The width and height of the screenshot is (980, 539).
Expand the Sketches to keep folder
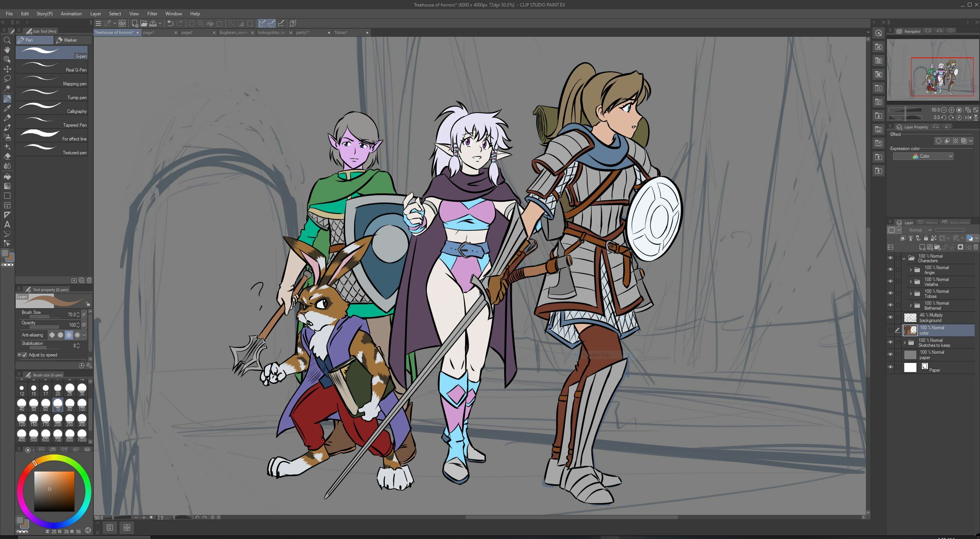click(x=905, y=343)
